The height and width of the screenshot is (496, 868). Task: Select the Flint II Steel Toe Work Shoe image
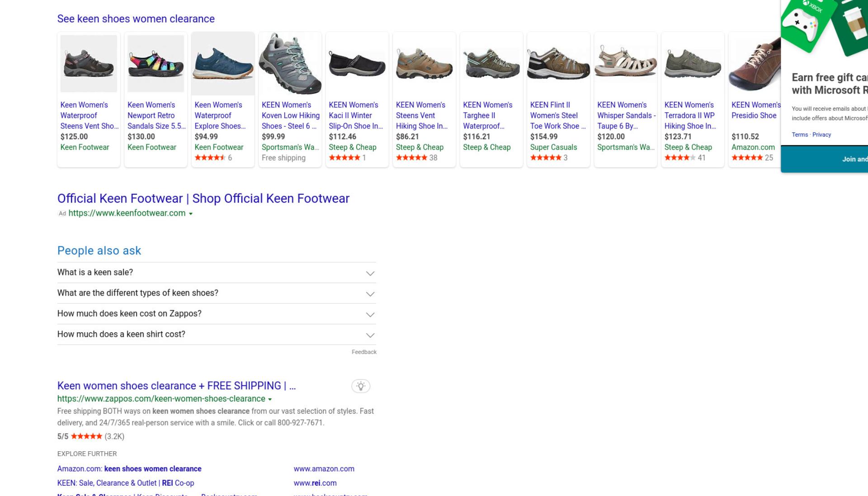pos(558,64)
